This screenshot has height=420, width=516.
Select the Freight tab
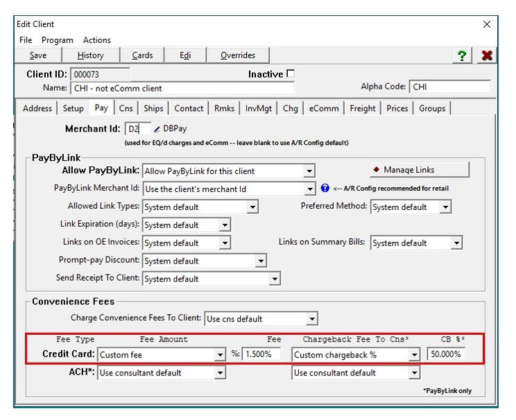pyautogui.click(x=362, y=109)
